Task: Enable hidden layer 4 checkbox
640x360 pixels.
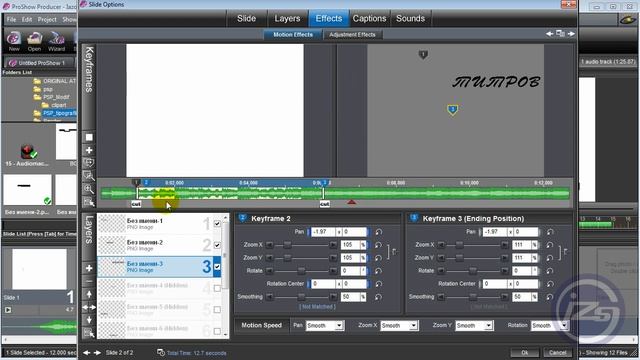Action: [x=217, y=288]
